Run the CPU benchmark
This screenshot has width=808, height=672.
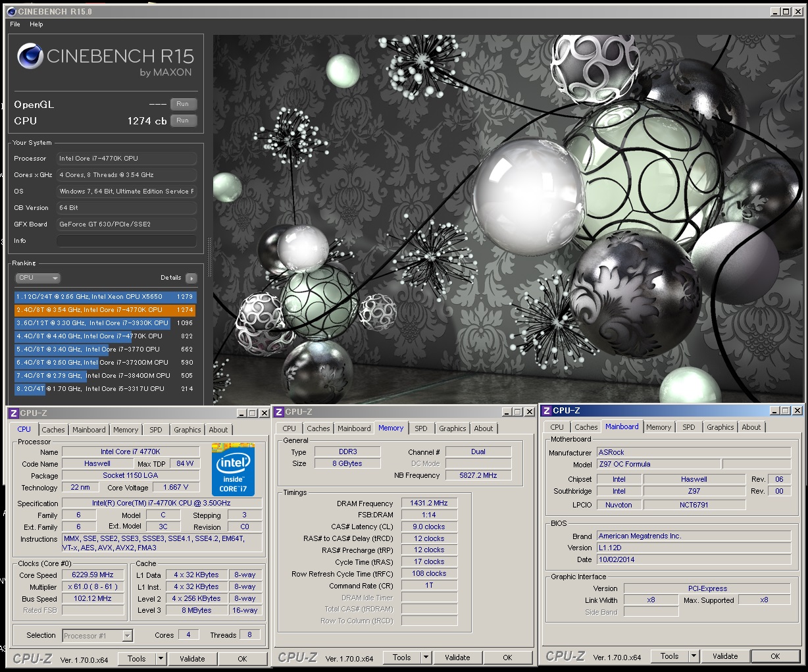(183, 120)
